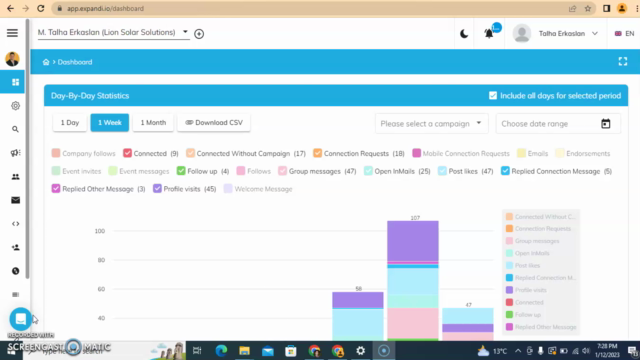Click the sidebar vertical scrollbar
640x360 pixels.
pos(27,149)
